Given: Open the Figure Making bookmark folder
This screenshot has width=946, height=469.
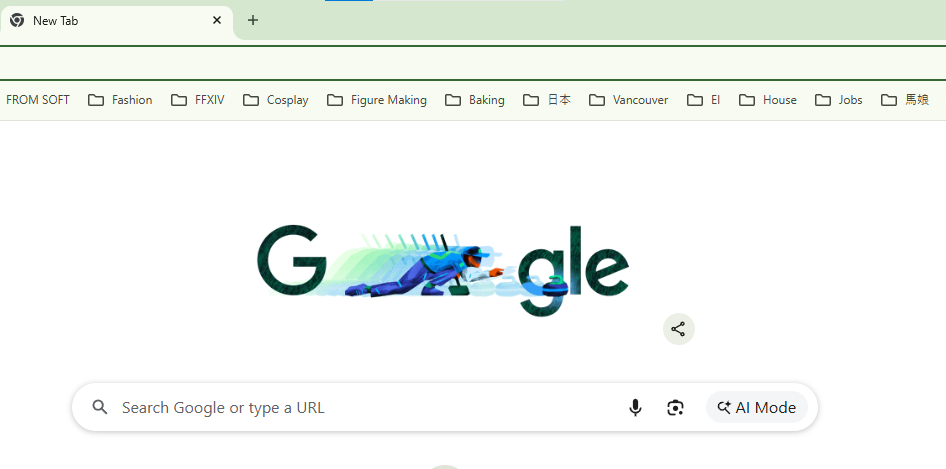Looking at the screenshot, I should 377,100.
